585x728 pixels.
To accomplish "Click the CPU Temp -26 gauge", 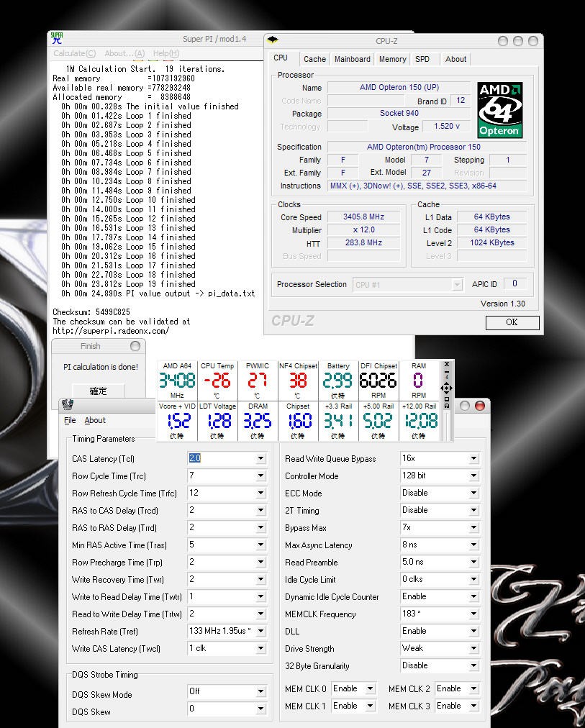I will click(x=217, y=381).
